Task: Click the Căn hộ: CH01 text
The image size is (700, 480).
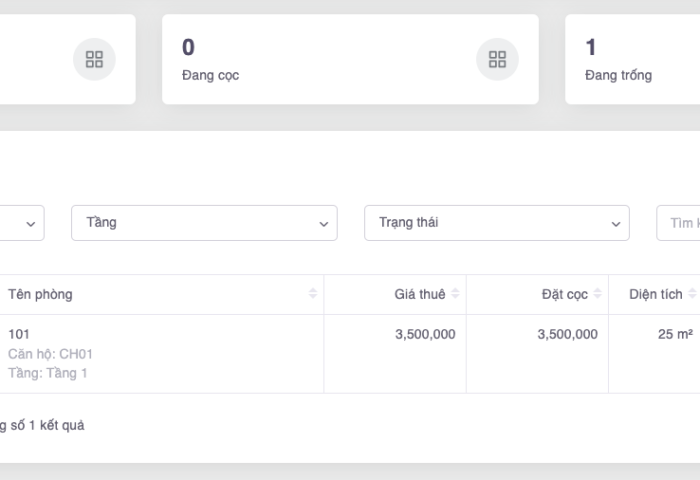Action: 50,354
